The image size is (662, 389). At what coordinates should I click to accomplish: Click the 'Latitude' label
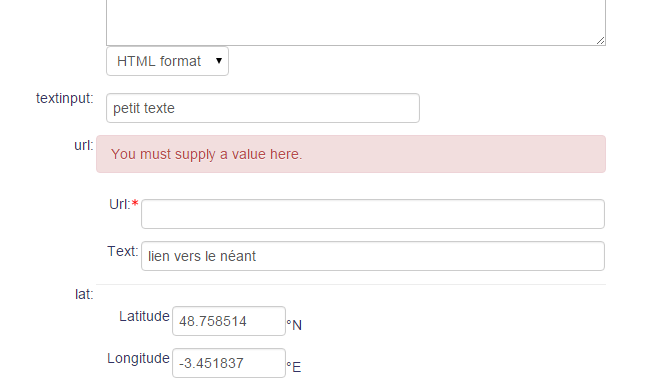click(144, 316)
